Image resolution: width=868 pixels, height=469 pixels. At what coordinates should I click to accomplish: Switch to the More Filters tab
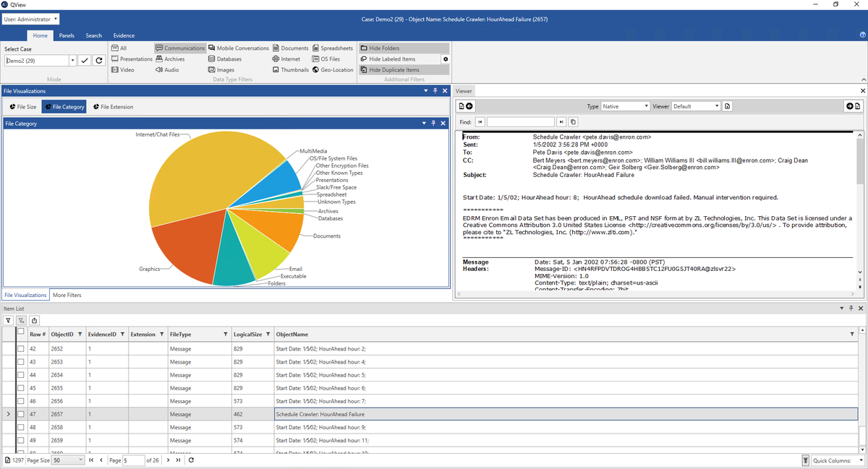tap(66, 295)
